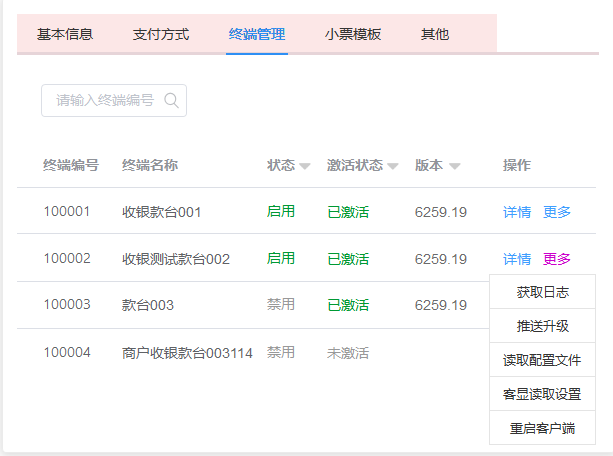Select 推送升级 menu option
This screenshot has width=613, height=456.
tap(543, 326)
